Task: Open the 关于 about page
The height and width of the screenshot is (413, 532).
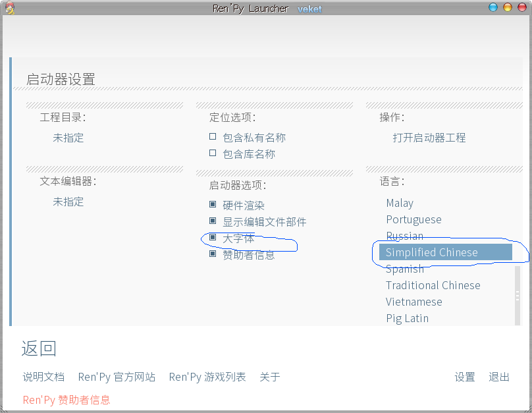Action: [270, 377]
